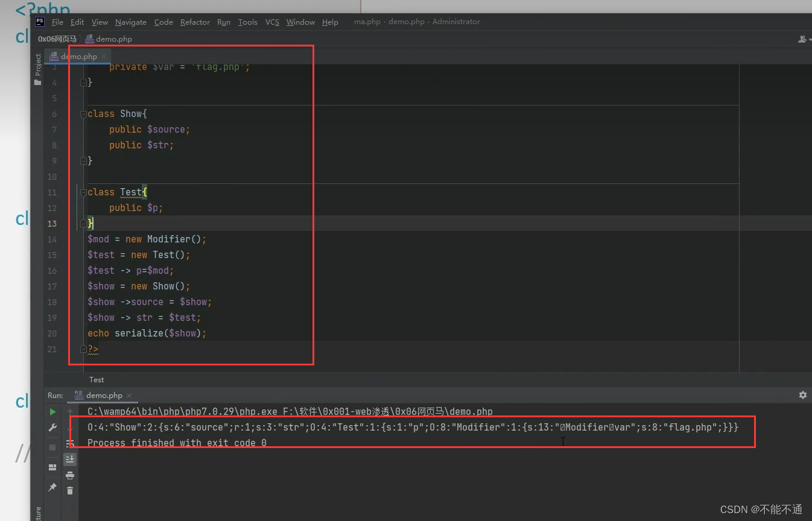Viewport: 812px width, 521px height.
Task: Stop the running process square icon
Action: pos(52,447)
